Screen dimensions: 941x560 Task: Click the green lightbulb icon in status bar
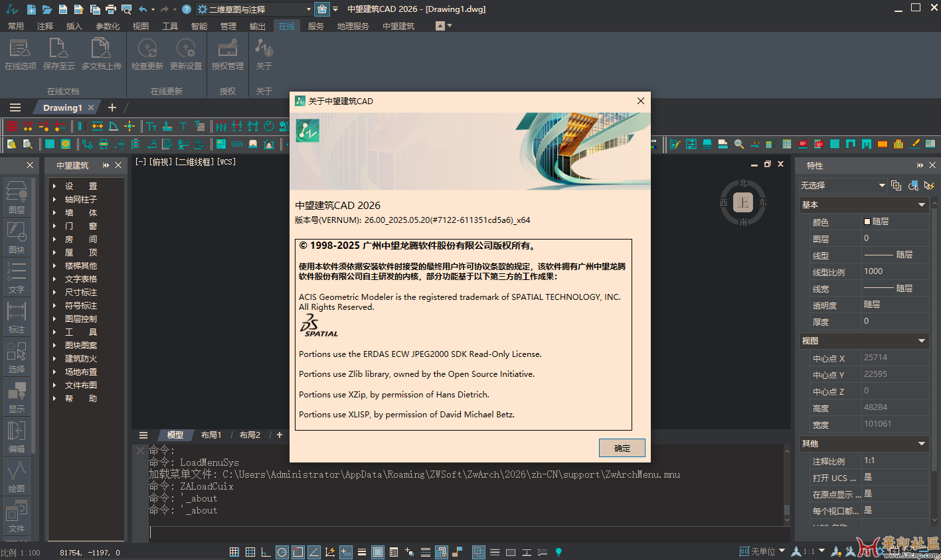click(x=558, y=552)
